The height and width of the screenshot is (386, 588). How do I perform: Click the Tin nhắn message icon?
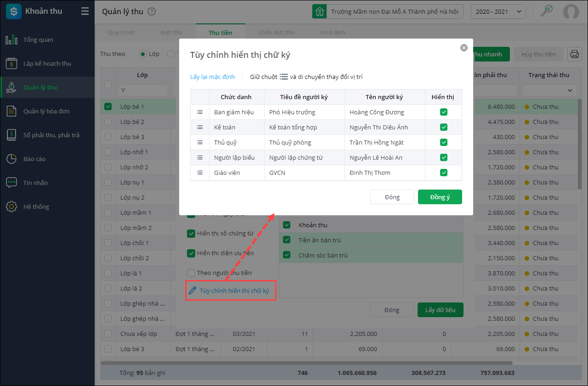pyautogui.click(x=11, y=183)
